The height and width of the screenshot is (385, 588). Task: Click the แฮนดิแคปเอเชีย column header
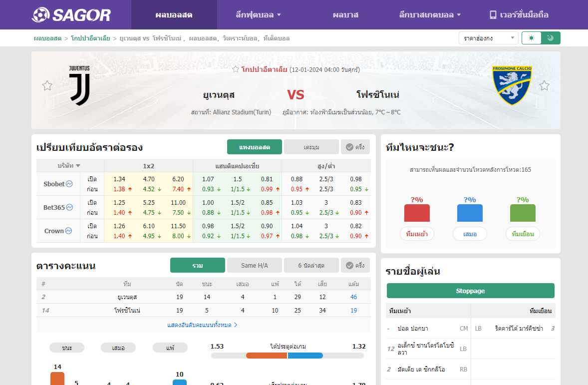tap(238, 165)
